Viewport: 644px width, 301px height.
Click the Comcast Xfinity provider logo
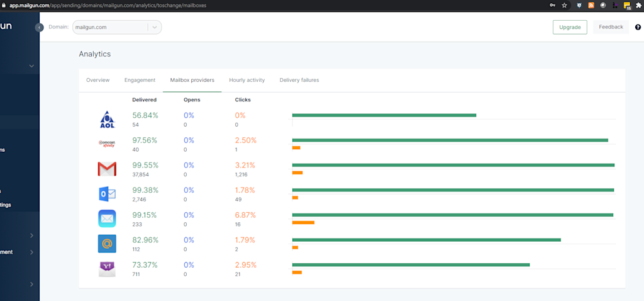[x=107, y=144]
